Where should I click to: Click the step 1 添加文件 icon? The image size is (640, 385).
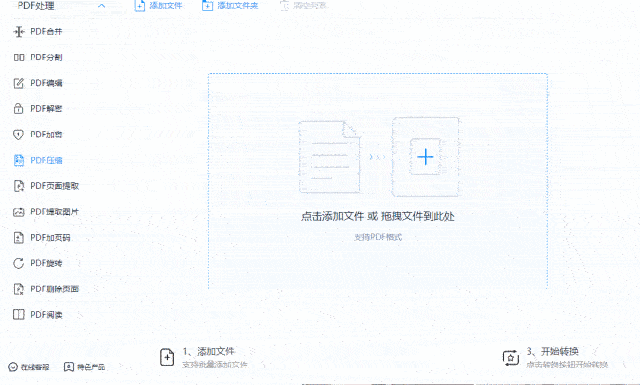point(167,357)
